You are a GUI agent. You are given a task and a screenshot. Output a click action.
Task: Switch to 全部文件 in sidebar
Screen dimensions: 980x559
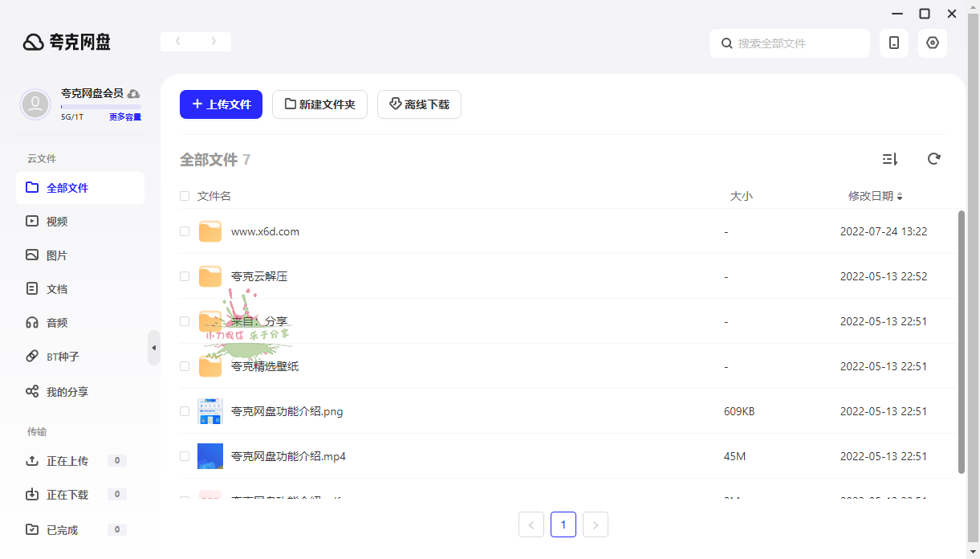(67, 188)
